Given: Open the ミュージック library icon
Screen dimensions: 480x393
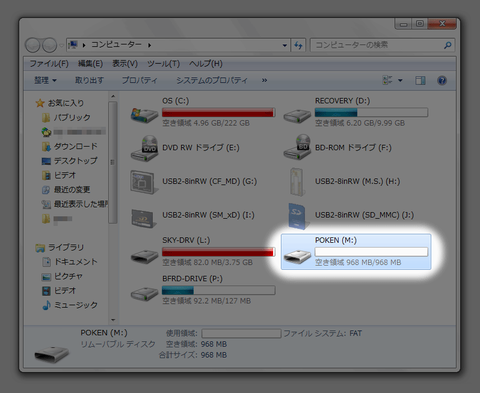Looking at the screenshot, I should click(x=46, y=305).
